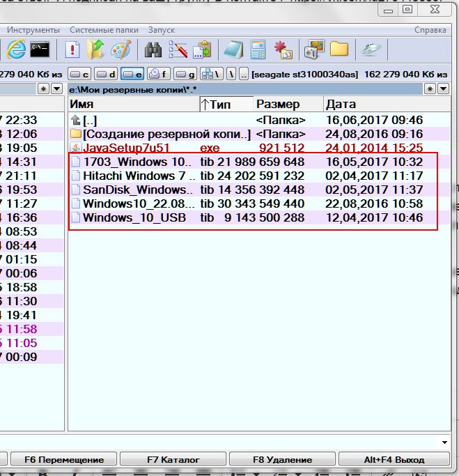Click the folder with green arrow icon
459x476 pixels.
click(x=95, y=49)
